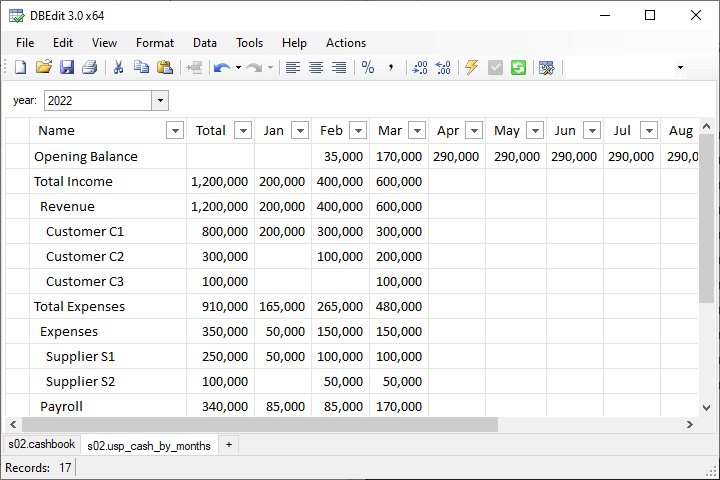Open the Jun column filter dropdown

(592, 130)
